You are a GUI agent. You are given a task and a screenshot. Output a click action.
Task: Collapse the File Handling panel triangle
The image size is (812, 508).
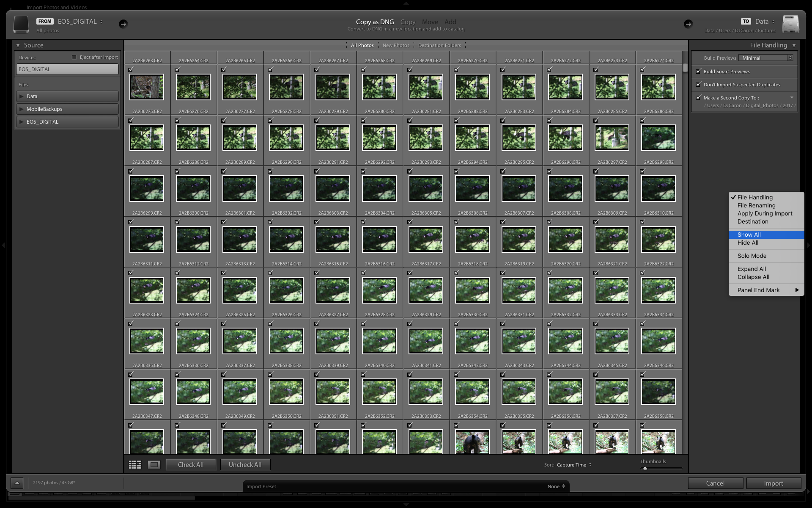pyautogui.click(x=794, y=45)
